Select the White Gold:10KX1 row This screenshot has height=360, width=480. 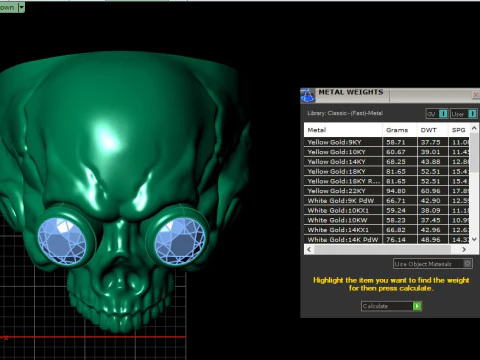(x=387, y=210)
